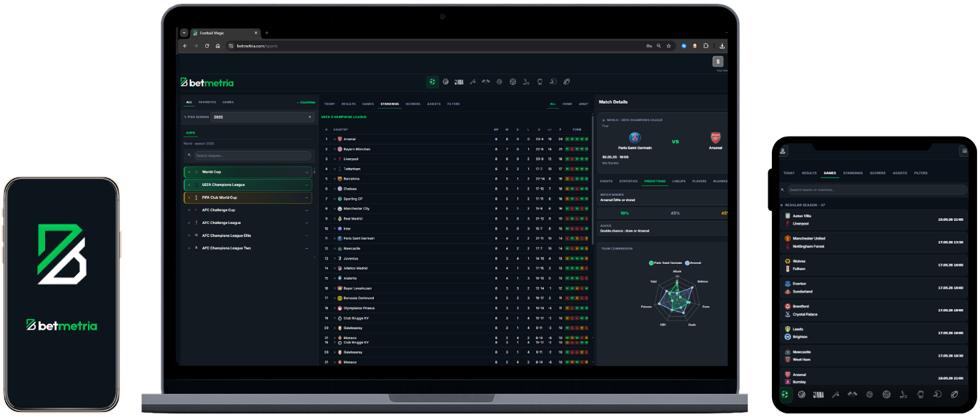Select the rugby ball icon on laptop header

[566, 82]
